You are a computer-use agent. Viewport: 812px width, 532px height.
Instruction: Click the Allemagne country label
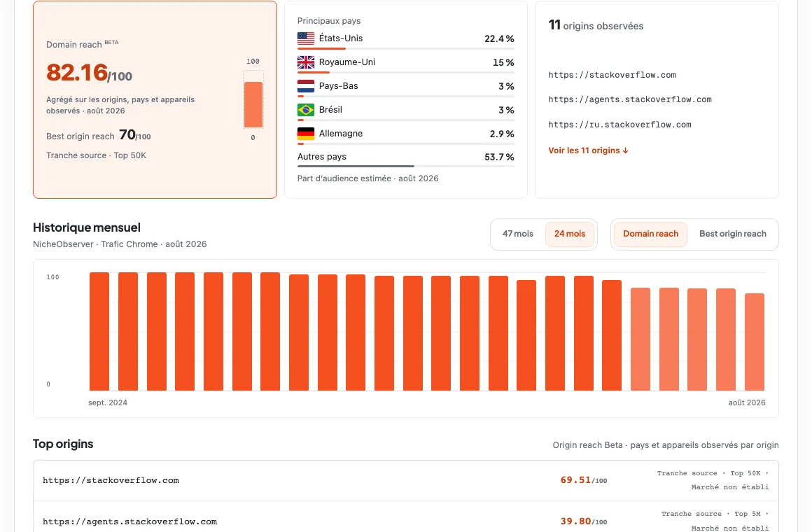pos(341,134)
